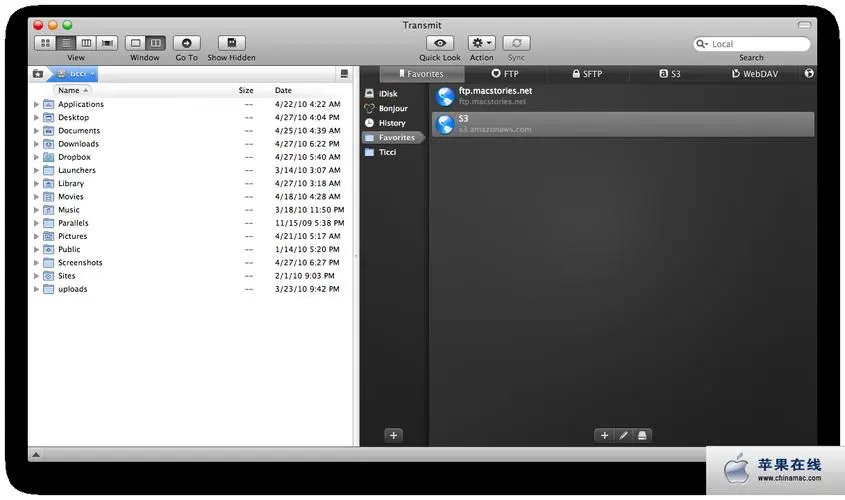This screenshot has width=845, height=500.
Task: Select the S3 amazonaws favorite
Action: point(623,124)
